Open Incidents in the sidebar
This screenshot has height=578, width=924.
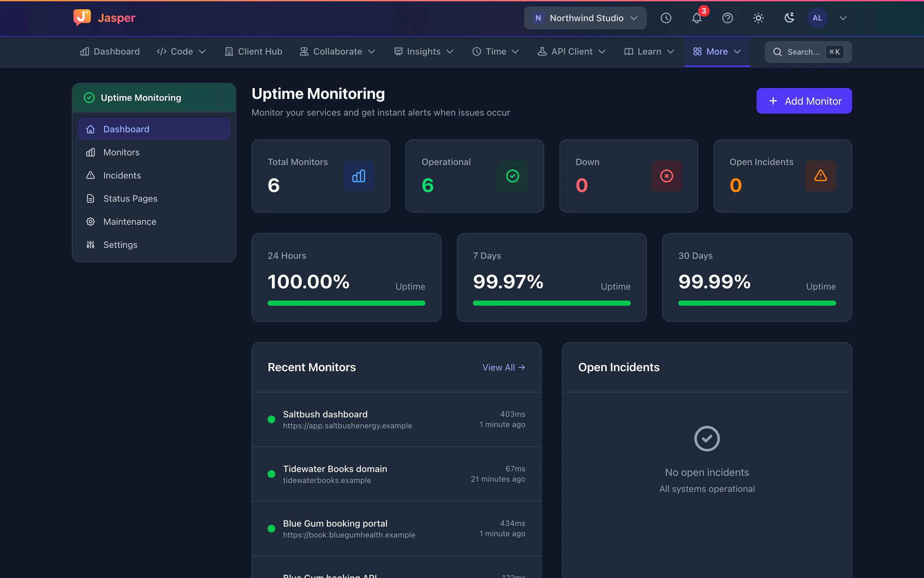[x=154, y=175]
